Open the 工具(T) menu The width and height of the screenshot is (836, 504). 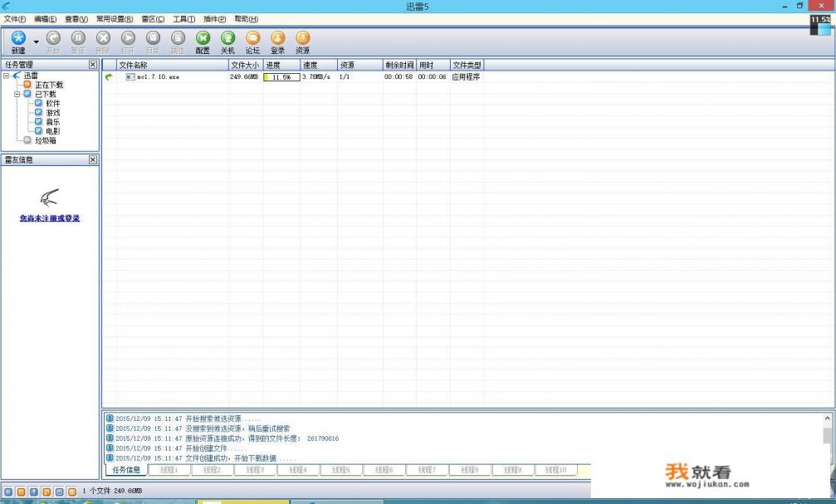(x=184, y=18)
